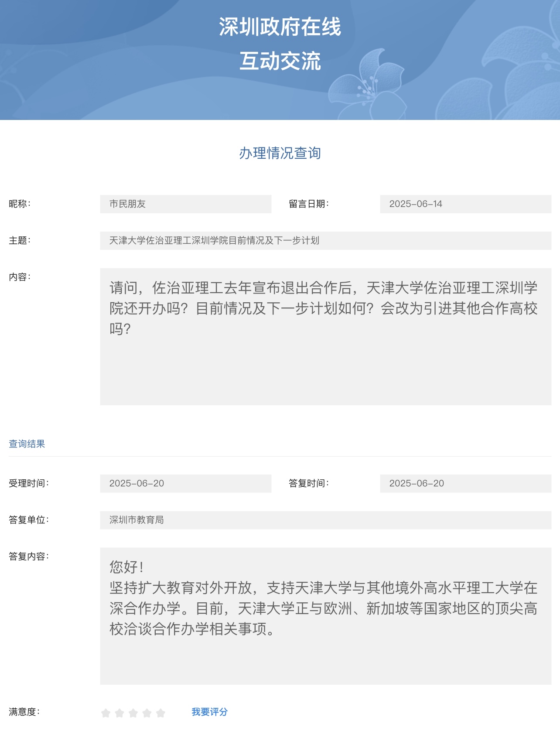The height and width of the screenshot is (731, 560).
Task: Click the 受理时间 label
Action: click(29, 483)
